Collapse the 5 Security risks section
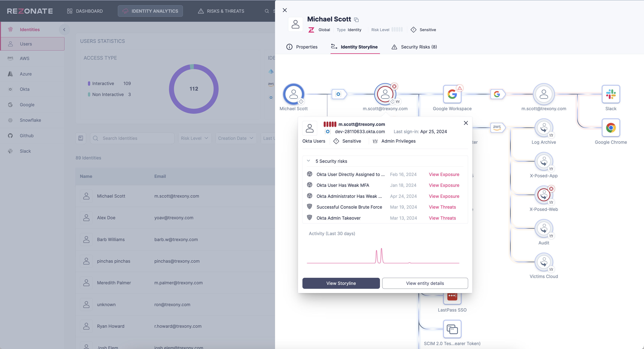The height and width of the screenshot is (349, 644). (x=309, y=161)
